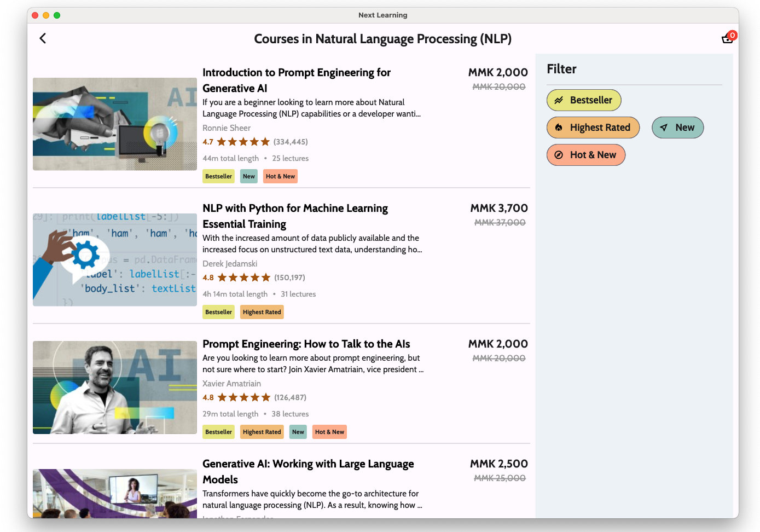Enable the New filter chip
Screen dimensions: 760x532
(x=677, y=128)
